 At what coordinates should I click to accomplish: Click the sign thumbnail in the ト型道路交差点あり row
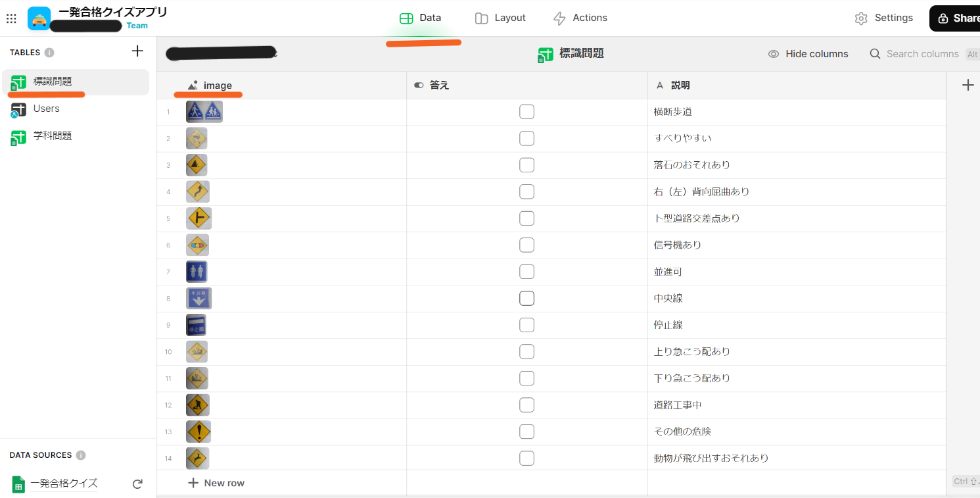point(198,218)
